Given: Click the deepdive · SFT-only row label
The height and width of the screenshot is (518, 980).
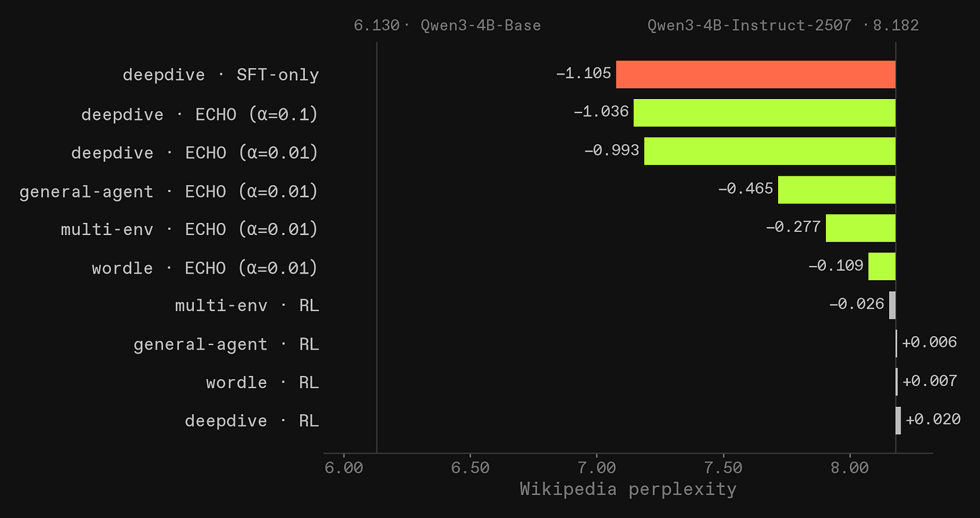Looking at the screenshot, I should tap(221, 74).
